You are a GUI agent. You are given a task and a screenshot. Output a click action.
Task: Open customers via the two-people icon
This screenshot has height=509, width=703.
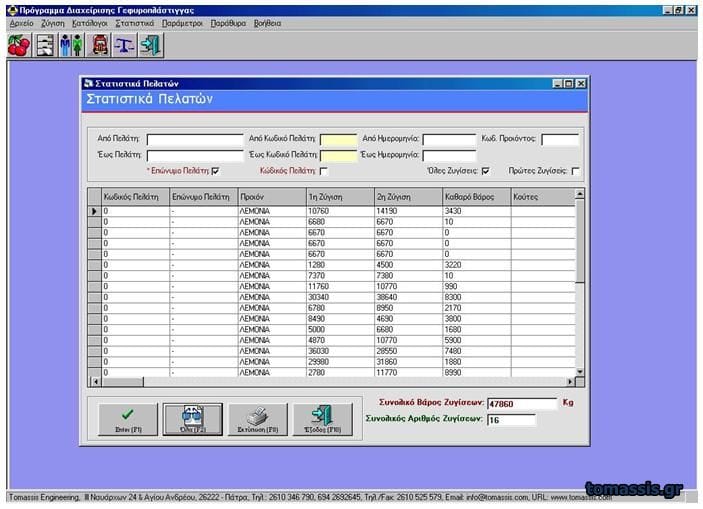pyautogui.click(x=71, y=45)
